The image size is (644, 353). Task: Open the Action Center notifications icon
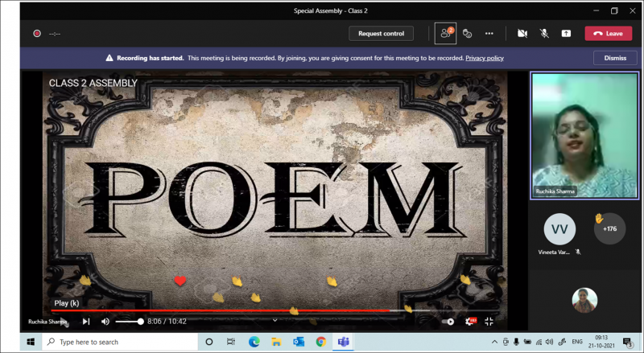(x=628, y=342)
